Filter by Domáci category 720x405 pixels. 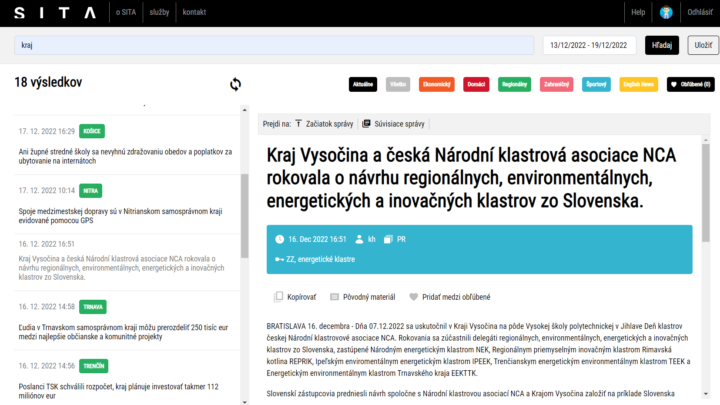point(476,84)
